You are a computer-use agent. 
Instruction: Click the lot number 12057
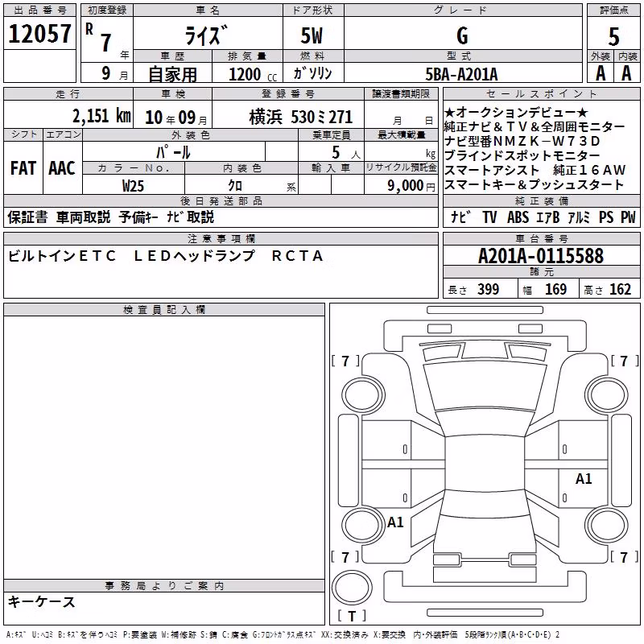point(39,34)
